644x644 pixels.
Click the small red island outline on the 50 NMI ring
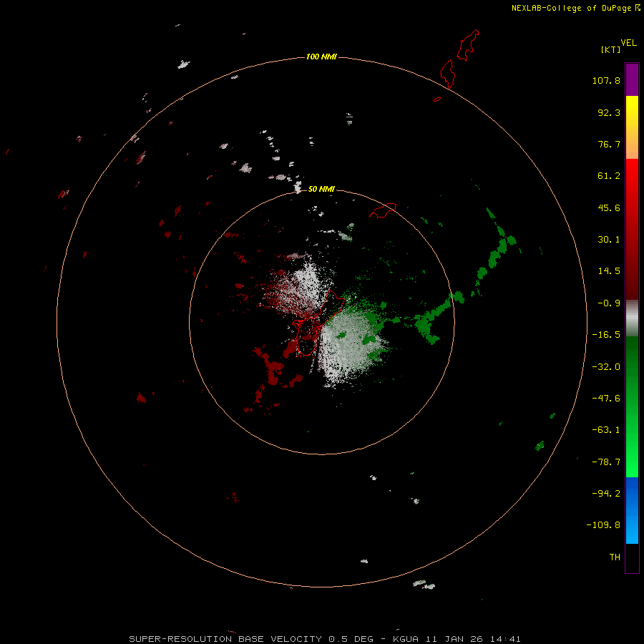click(384, 210)
